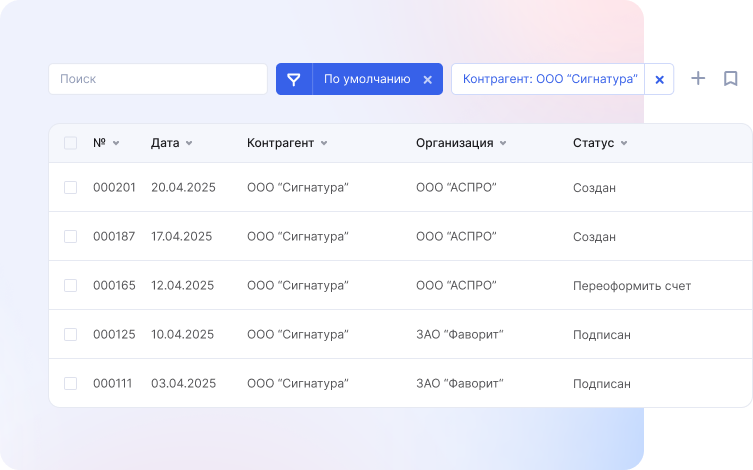Remove the 'Контрагент: ООО Сигнатура' filter chip

pyautogui.click(x=659, y=80)
